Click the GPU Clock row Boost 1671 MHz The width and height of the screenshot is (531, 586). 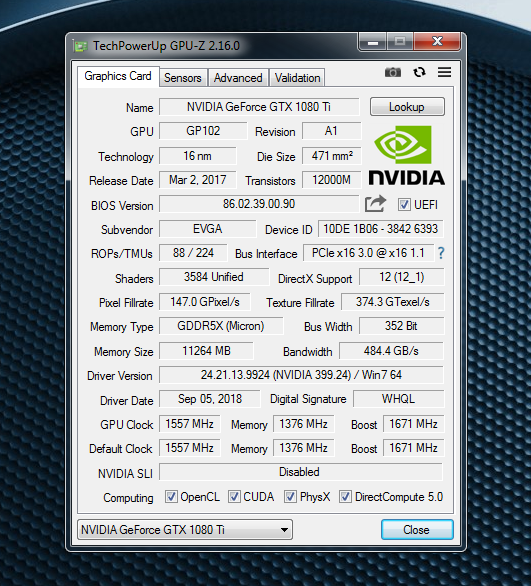(x=414, y=424)
